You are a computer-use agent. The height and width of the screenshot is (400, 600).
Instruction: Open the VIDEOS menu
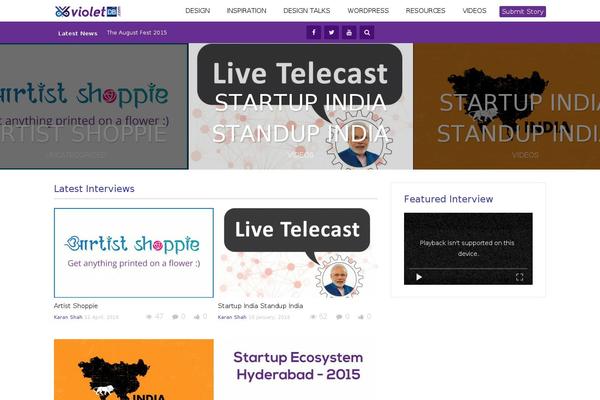(x=474, y=11)
